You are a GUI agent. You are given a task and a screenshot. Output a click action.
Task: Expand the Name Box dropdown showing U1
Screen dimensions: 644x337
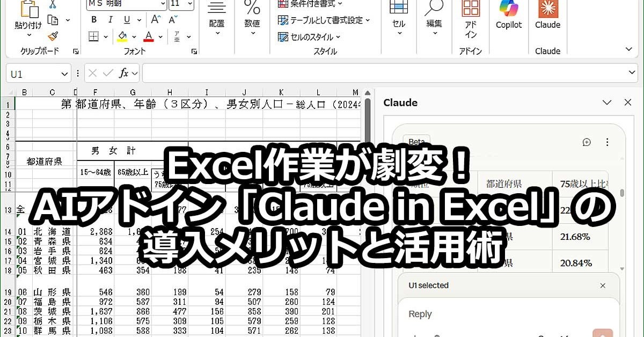[x=65, y=74]
